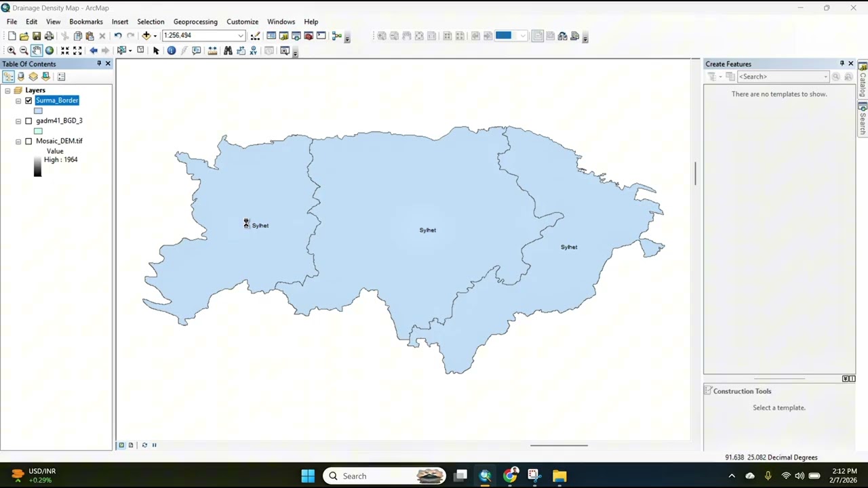The image size is (868, 488).
Task: Select the Measure tool
Action: click(212, 50)
